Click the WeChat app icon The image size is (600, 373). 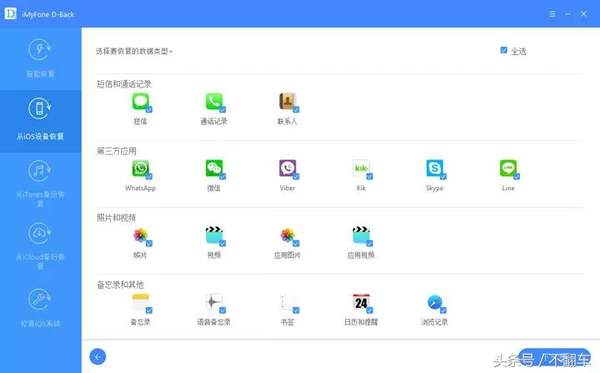click(214, 168)
